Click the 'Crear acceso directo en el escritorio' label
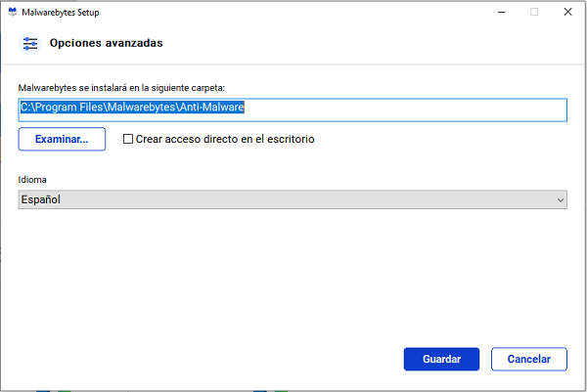Image resolution: width=587 pixels, height=392 pixels. (225, 140)
